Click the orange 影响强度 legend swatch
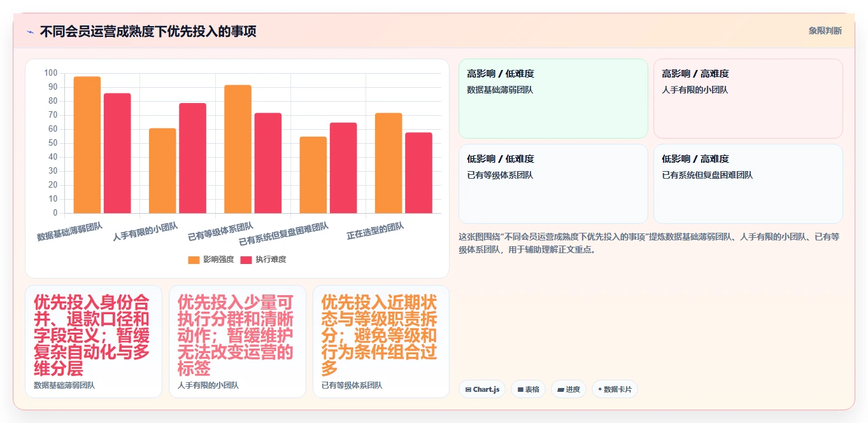Viewport: 868px width, 423px height. pyautogui.click(x=194, y=260)
